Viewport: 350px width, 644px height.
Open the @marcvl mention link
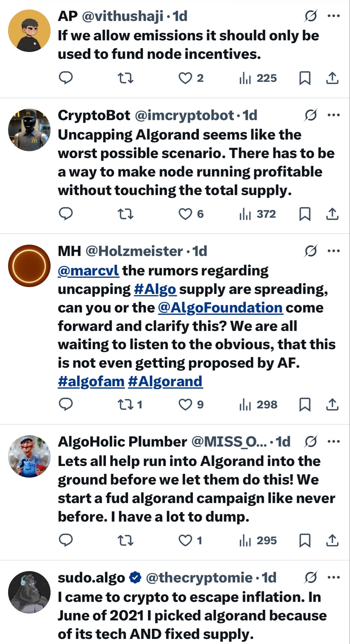[88, 271]
